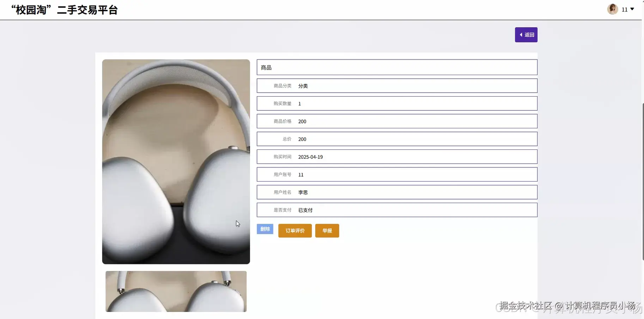Select the small headphone thumbnail below
Image resolution: width=644 pixels, height=319 pixels.
(176, 291)
